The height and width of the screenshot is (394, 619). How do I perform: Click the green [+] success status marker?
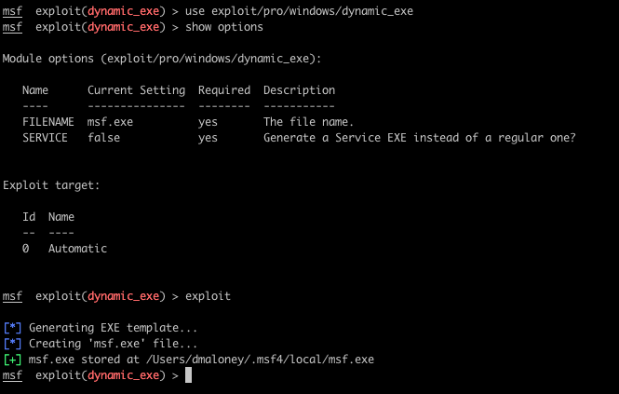[x=12, y=360]
